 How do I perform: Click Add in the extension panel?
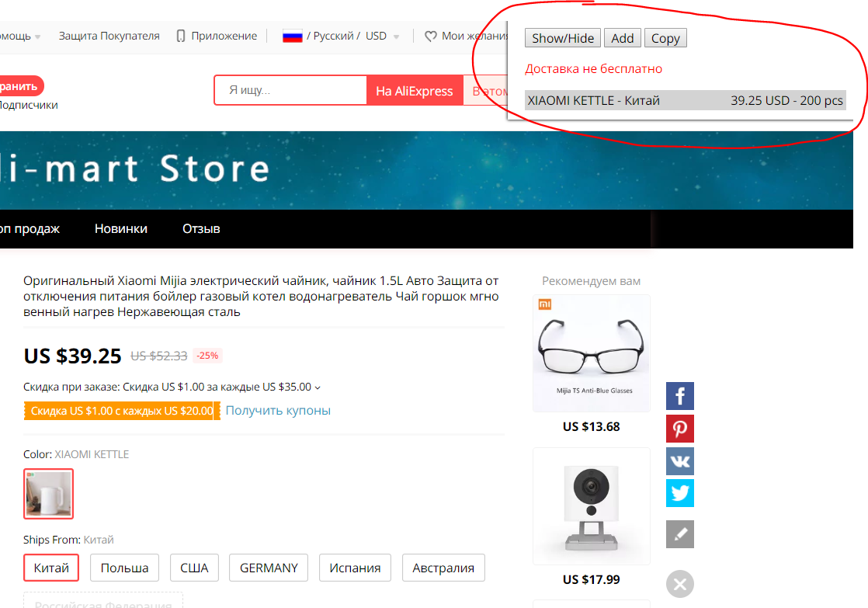(x=622, y=38)
